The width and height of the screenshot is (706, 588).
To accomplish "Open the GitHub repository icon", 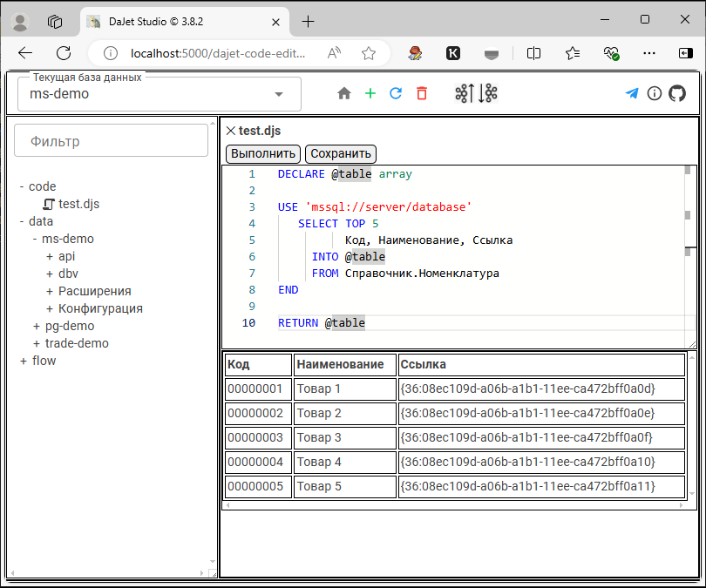I will (x=676, y=93).
